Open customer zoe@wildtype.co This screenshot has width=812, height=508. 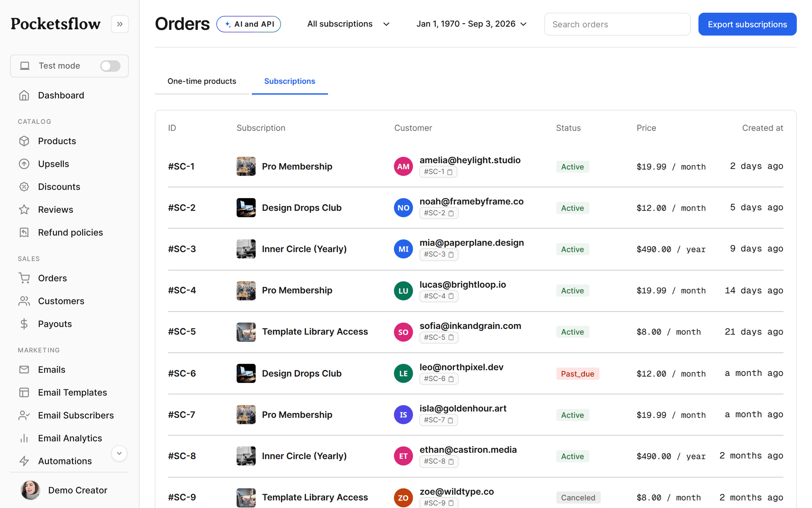[457, 491]
